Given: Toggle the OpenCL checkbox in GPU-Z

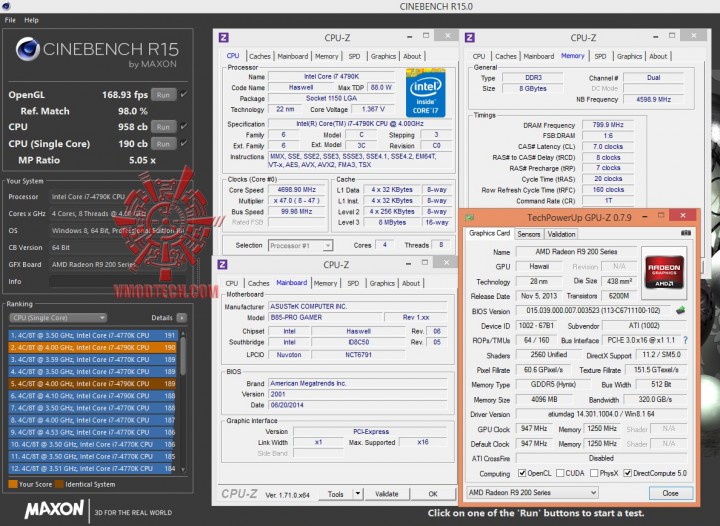Looking at the screenshot, I should (x=522, y=473).
